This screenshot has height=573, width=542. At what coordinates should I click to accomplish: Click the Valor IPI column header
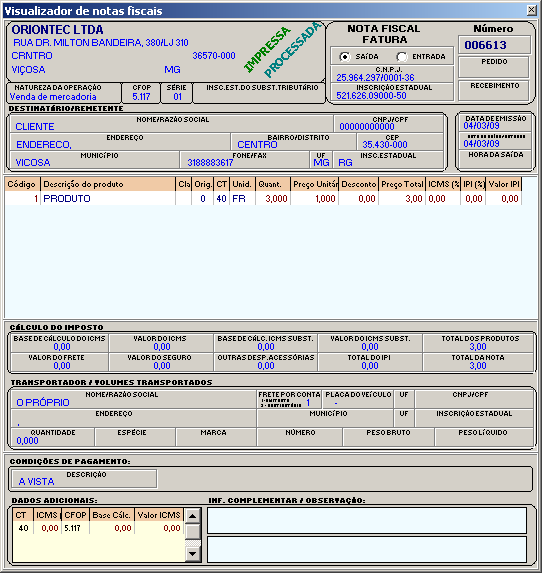tap(504, 184)
